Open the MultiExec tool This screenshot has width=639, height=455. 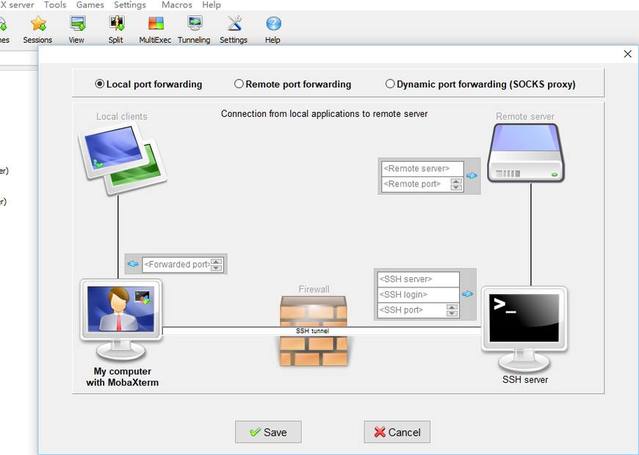[155, 24]
